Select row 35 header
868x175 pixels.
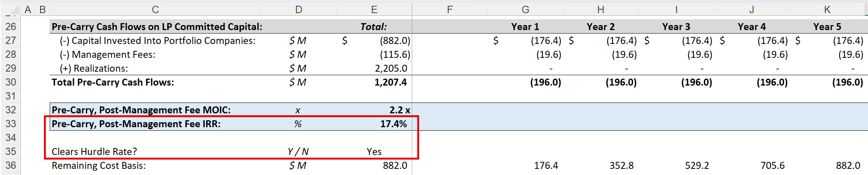[x=10, y=151]
